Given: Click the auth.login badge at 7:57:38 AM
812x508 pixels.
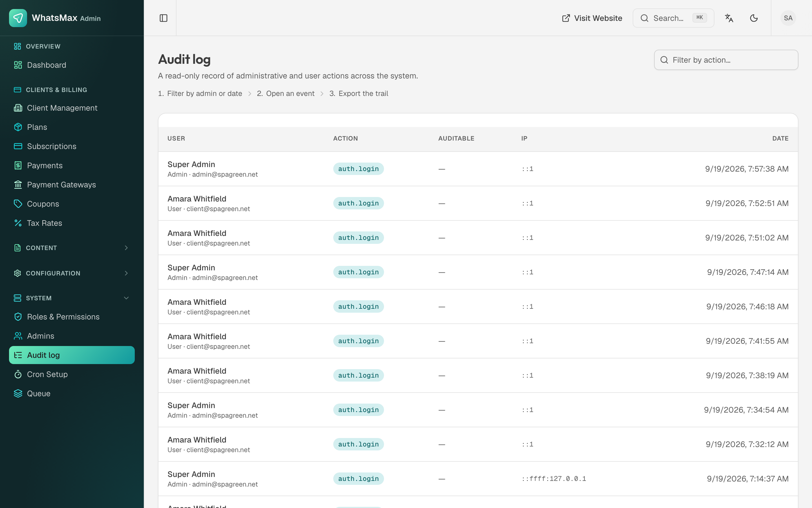Looking at the screenshot, I should [358, 169].
